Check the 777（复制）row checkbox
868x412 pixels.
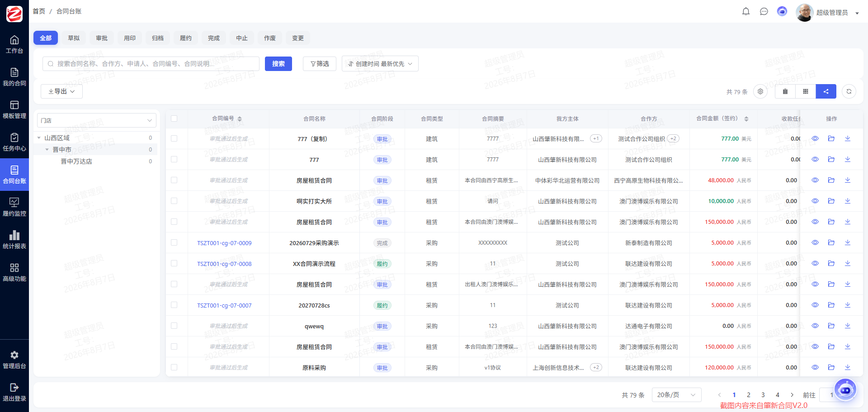(x=174, y=138)
